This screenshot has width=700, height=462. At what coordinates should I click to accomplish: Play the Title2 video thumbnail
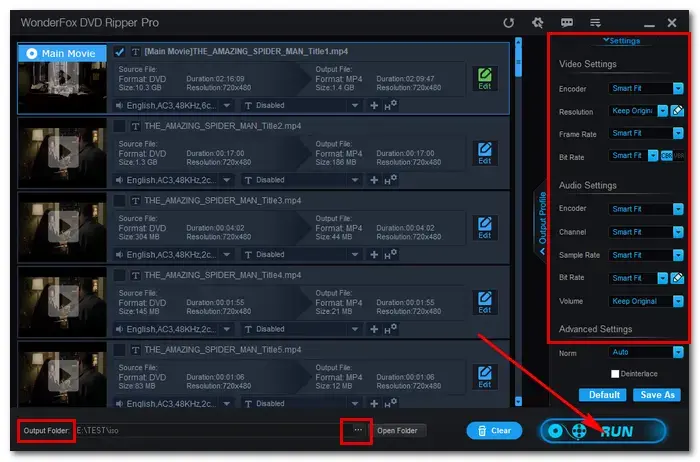pyautogui.click(x=63, y=153)
